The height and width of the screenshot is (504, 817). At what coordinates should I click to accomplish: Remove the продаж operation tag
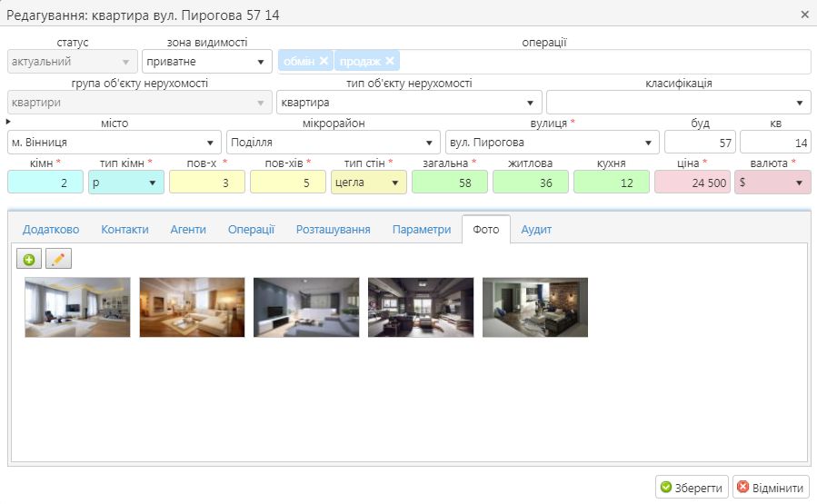[390, 61]
